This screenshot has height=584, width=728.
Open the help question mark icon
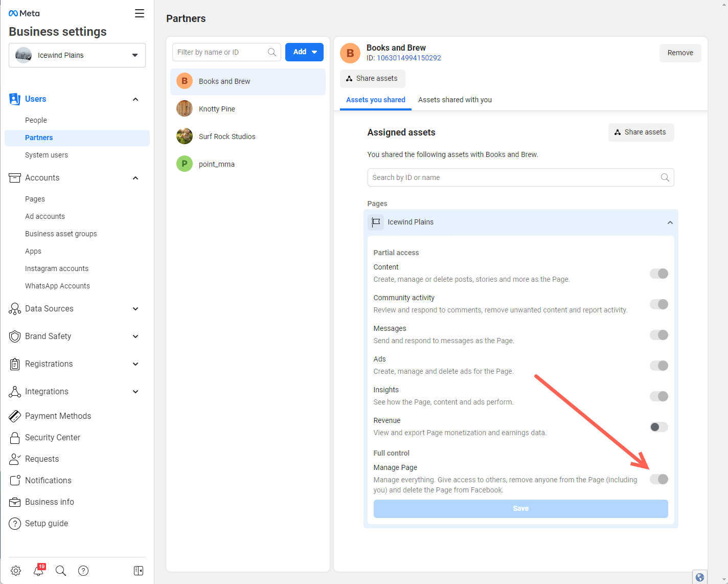pyautogui.click(x=83, y=571)
